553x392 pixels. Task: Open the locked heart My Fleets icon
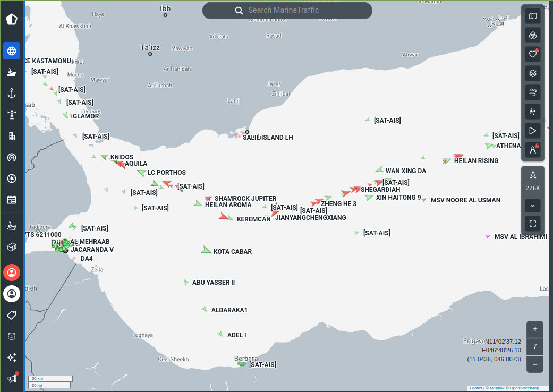[532, 54]
